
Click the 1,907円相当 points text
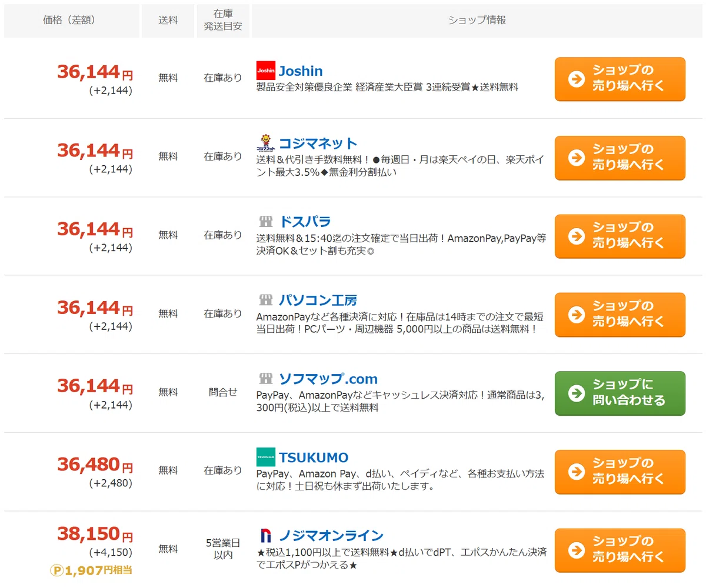tap(98, 570)
